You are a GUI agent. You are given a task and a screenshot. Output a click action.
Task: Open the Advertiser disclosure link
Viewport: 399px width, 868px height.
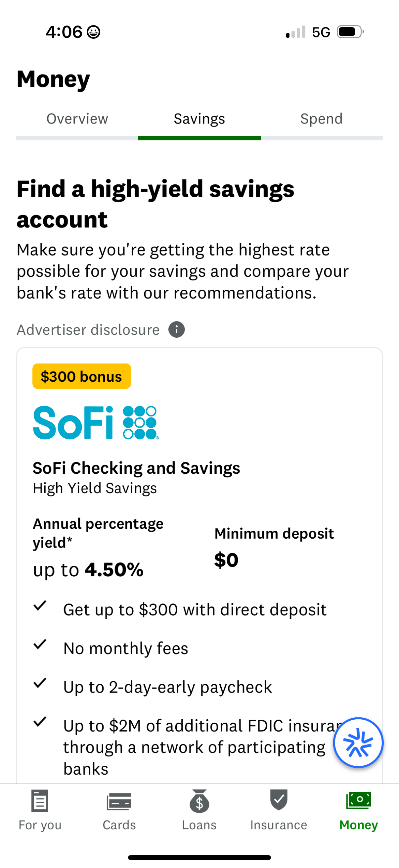click(x=89, y=329)
